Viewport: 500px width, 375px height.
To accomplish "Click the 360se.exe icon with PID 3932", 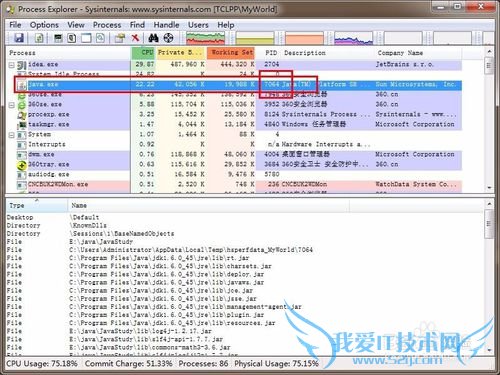I will [x=22, y=105].
